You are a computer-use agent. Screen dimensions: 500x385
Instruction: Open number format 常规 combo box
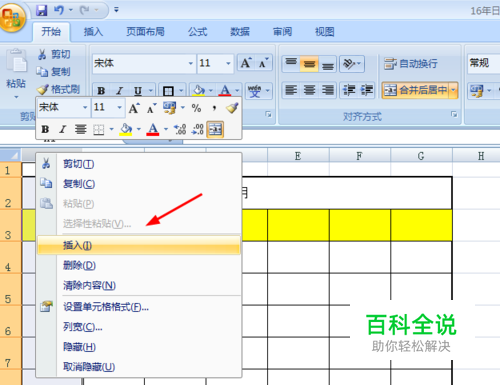483,63
